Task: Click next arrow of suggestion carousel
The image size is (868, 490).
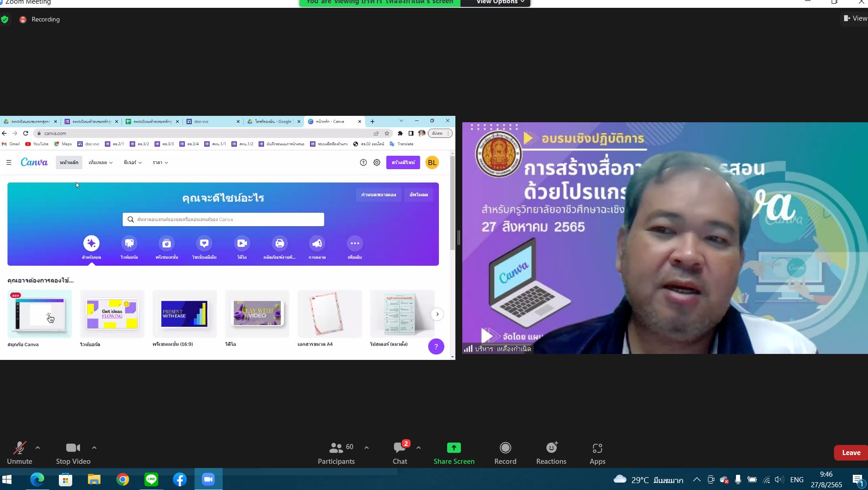Action: pos(437,314)
